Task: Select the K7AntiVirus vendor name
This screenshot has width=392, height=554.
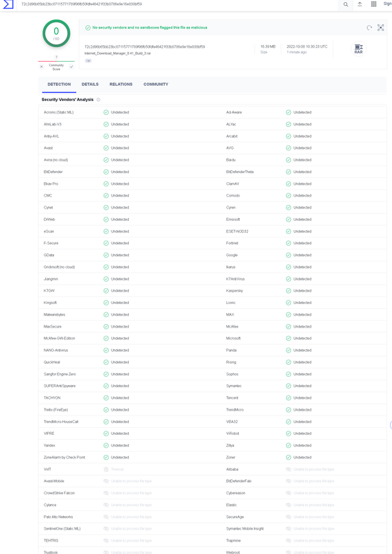Action: pos(235,279)
